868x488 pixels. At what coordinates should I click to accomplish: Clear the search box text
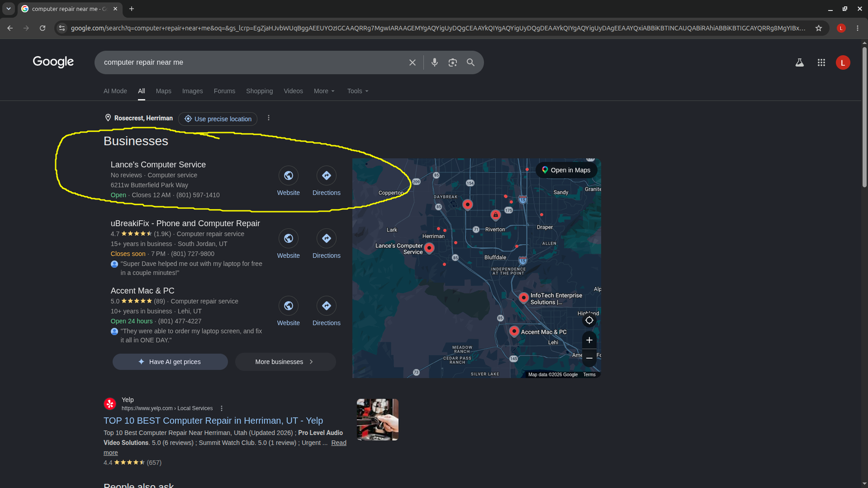point(412,62)
